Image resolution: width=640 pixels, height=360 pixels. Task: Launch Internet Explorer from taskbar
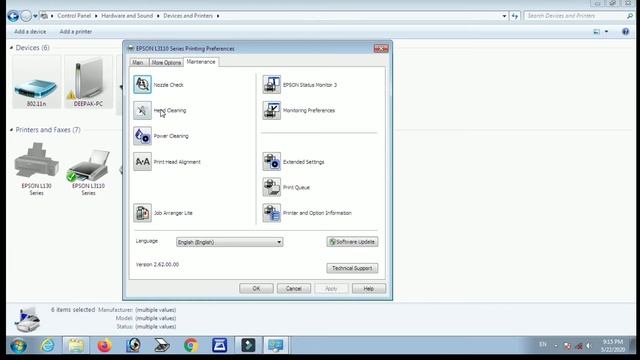tap(47, 346)
